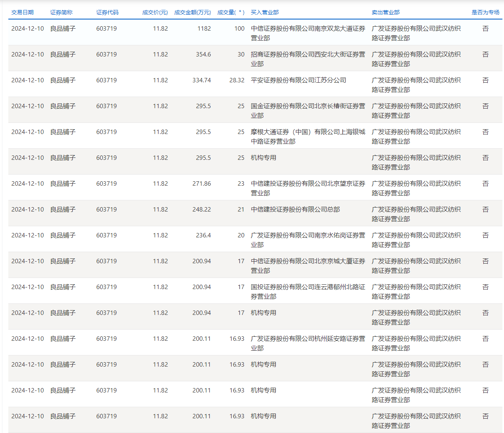Select buyer 国投证券连云港郁州北路证券营业部

point(308,292)
